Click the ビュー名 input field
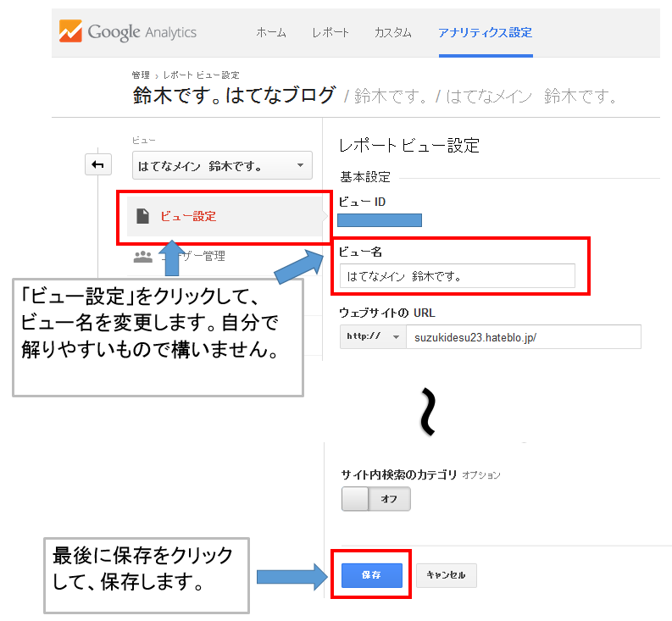The image size is (672, 621). 458,276
